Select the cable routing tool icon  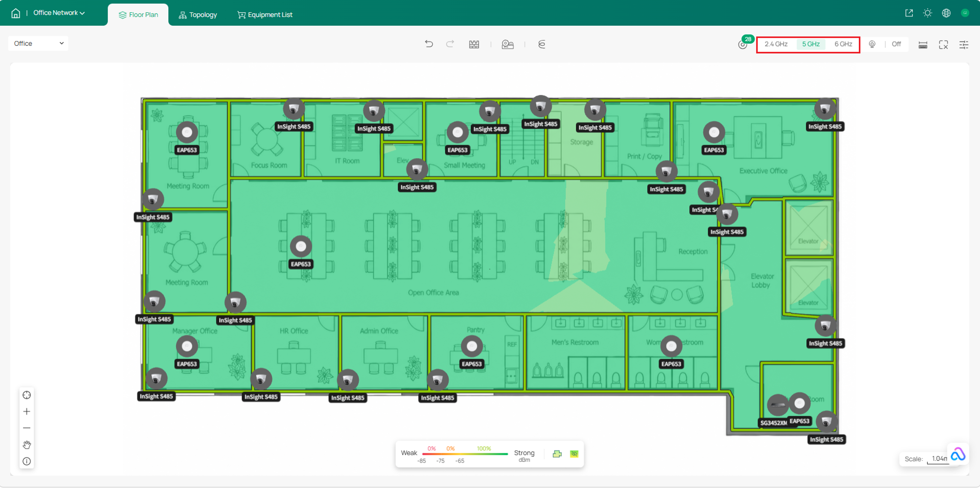coord(542,44)
